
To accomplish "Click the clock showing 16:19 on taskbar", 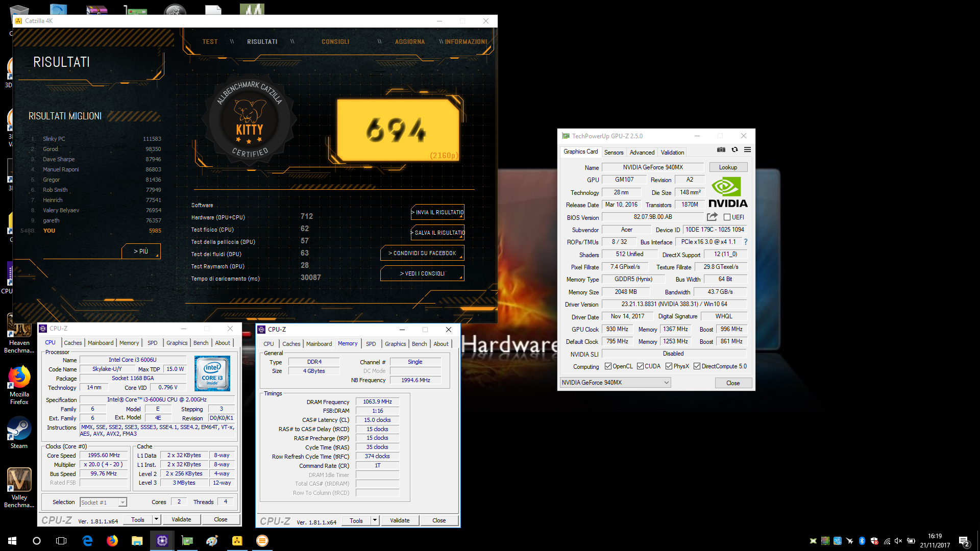I will tap(935, 536).
